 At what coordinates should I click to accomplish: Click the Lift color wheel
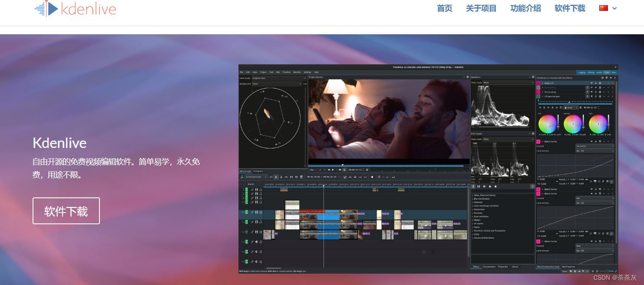pyautogui.click(x=548, y=124)
